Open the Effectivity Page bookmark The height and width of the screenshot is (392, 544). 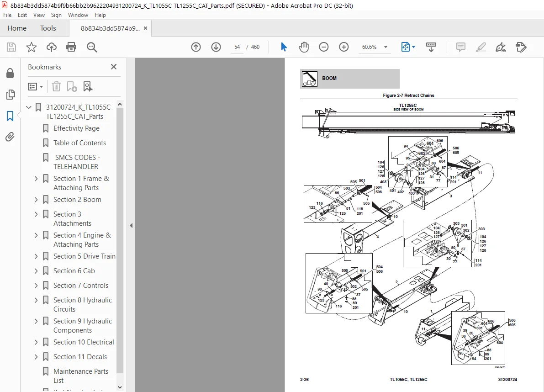pos(76,128)
